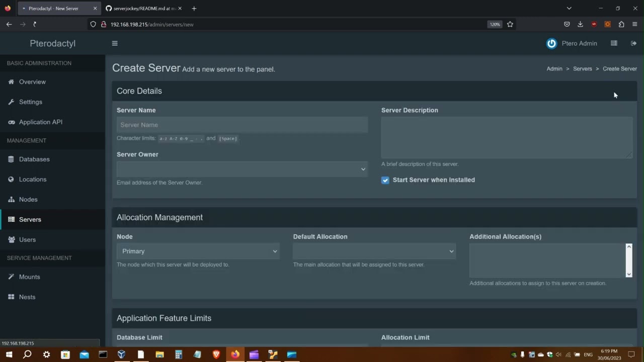This screenshot has height=362, width=644.
Task: Open the 120% zoom level indicator
Action: tap(495, 24)
